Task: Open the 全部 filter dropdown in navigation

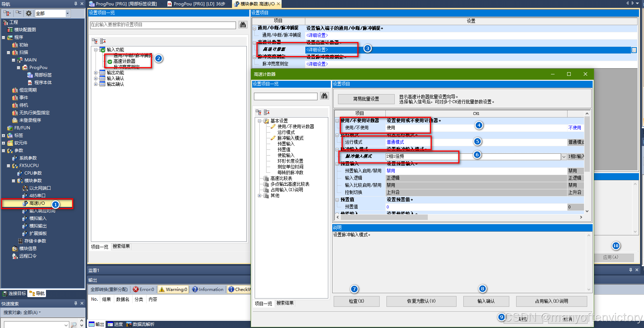Action: pos(68,13)
